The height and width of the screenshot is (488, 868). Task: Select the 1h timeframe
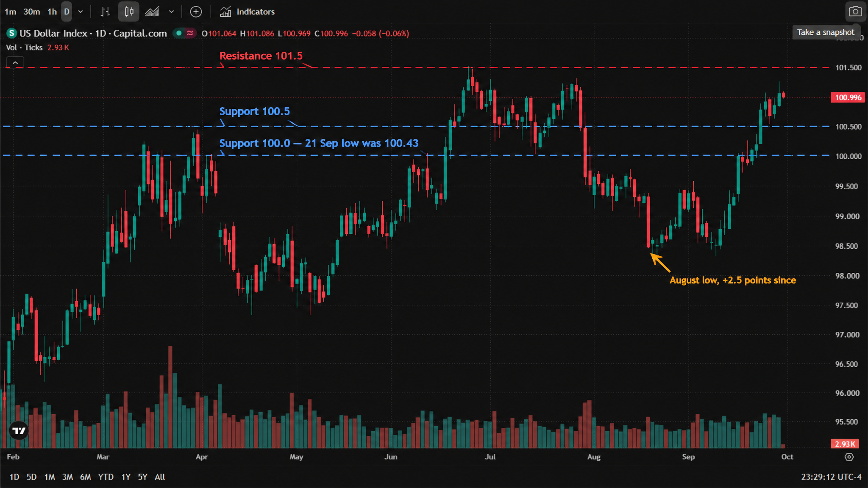coord(52,12)
